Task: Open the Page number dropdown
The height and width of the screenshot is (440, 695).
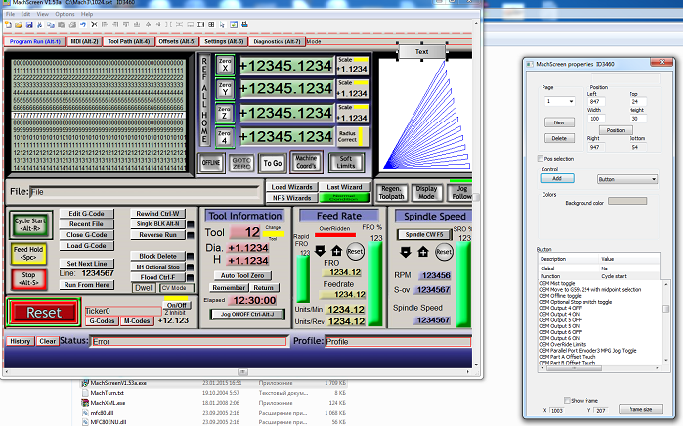Action: point(558,101)
